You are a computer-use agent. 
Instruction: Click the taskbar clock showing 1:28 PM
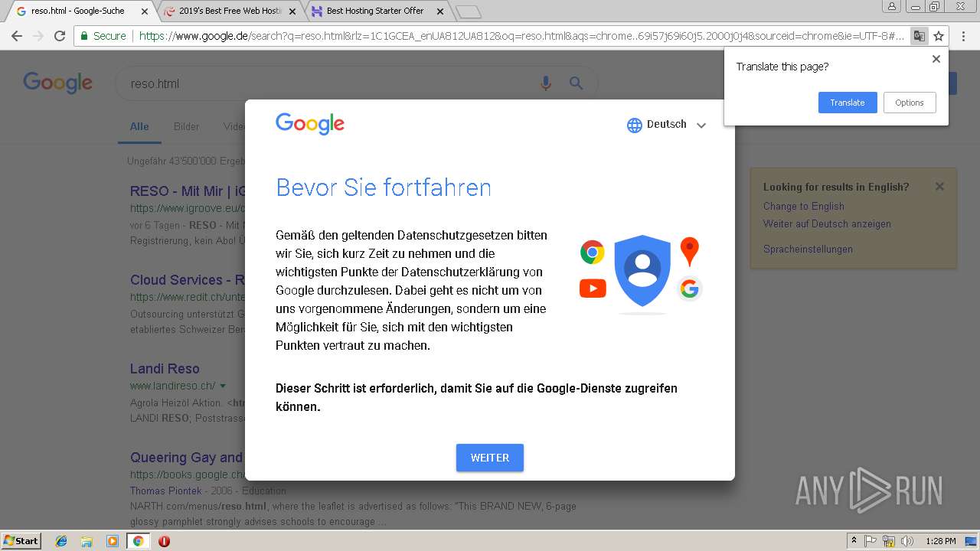click(940, 541)
